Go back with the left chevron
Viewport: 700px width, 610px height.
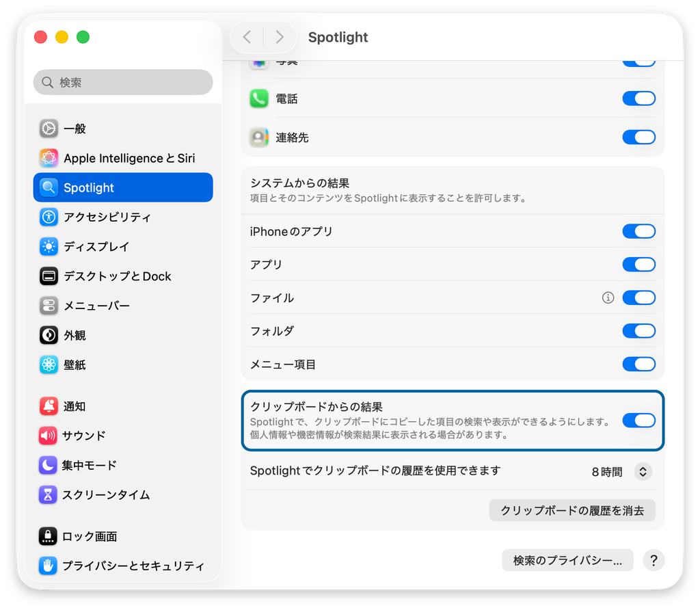[247, 37]
